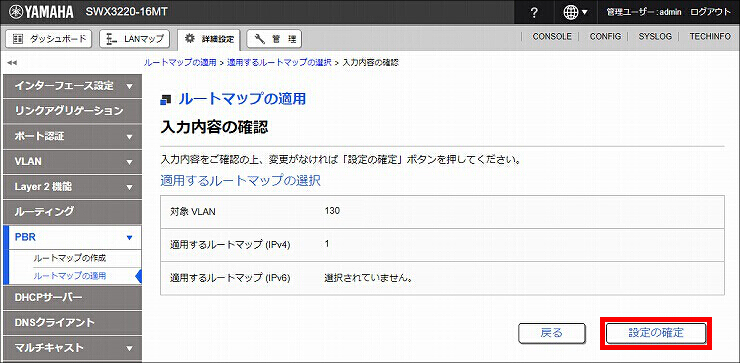
Task: Open the SYSLOG link
Action: tap(655, 36)
